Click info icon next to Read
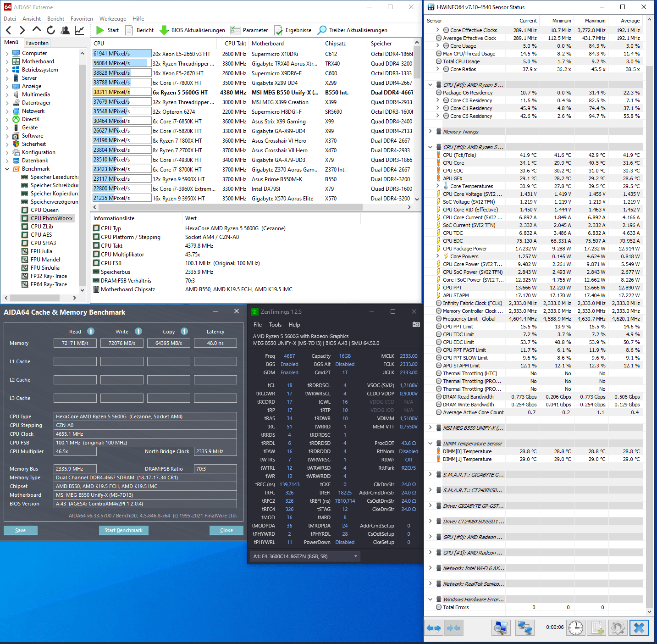This screenshot has height=644, width=657. [x=91, y=331]
